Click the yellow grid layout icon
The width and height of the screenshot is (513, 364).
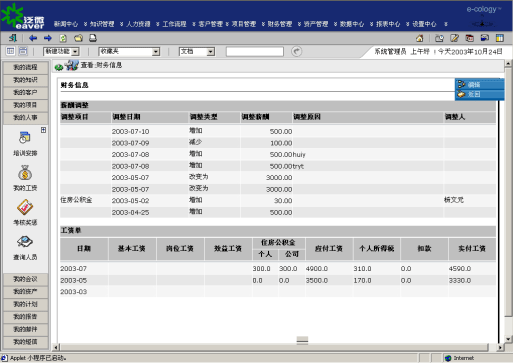pos(499,38)
